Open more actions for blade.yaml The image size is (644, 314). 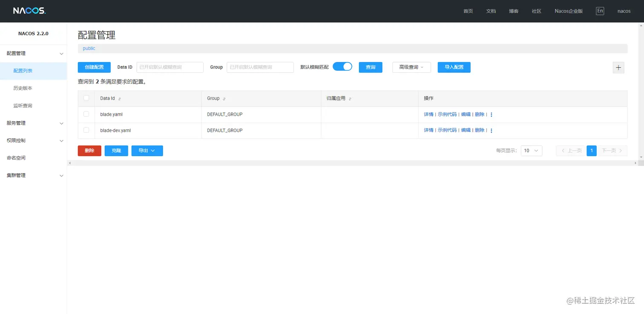(491, 114)
